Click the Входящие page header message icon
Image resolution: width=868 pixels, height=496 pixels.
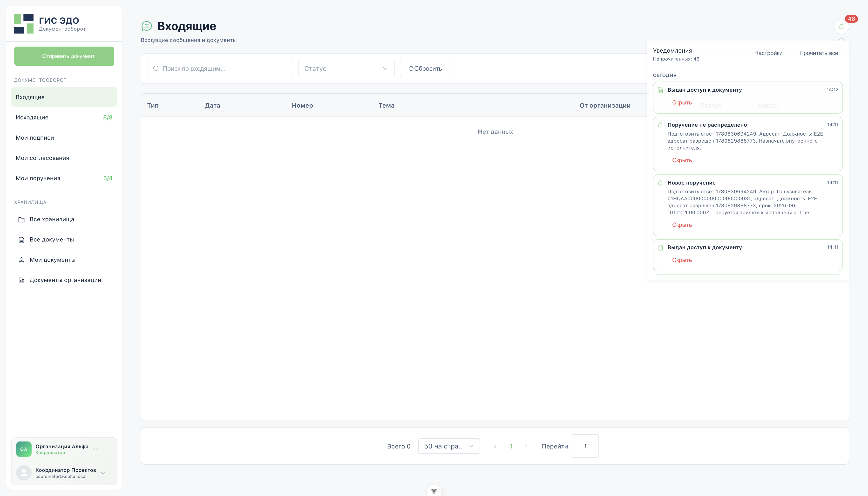(x=146, y=26)
